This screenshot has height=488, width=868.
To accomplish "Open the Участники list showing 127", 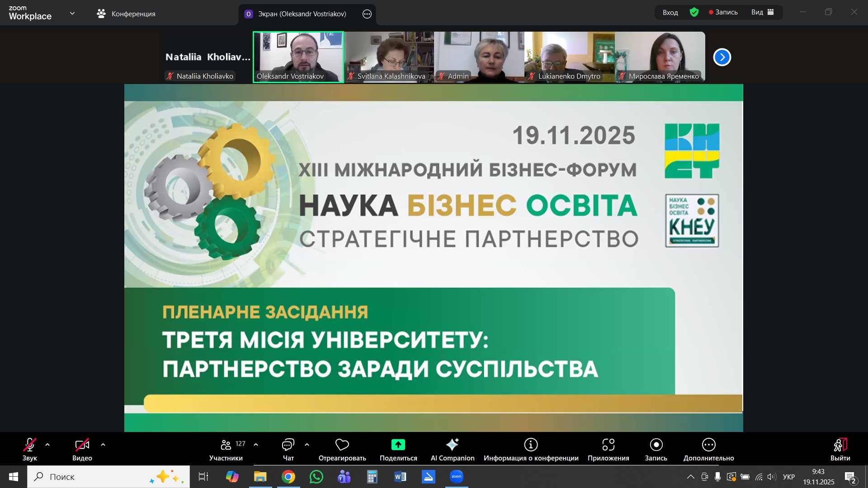I will pyautogui.click(x=226, y=449).
